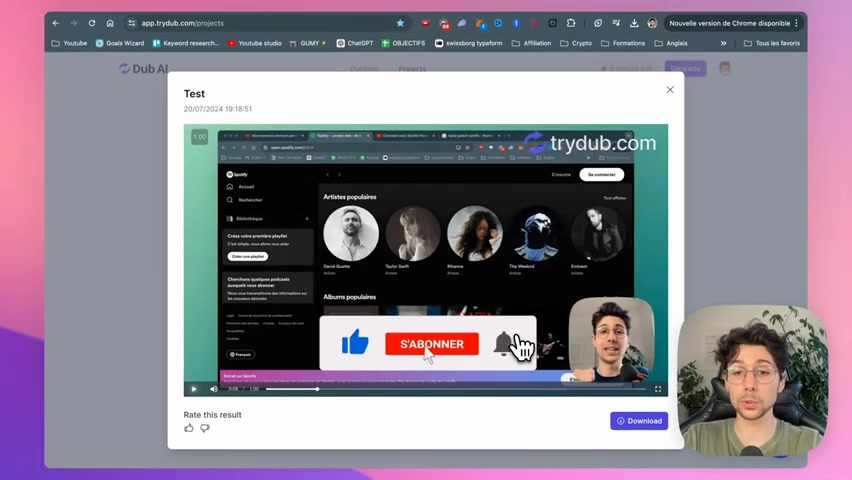Screen dimensions: 852x480
Task: Expand the Affiliation bookmark folder
Action: click(531, 43)
